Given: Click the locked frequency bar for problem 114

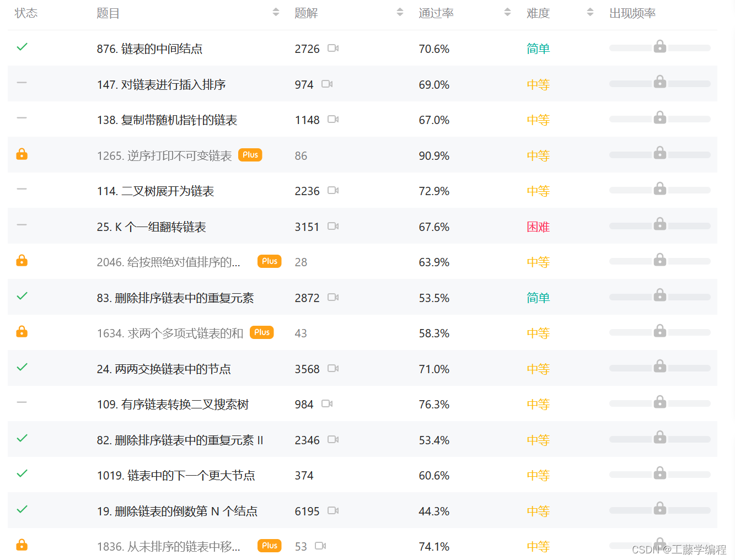Looking at the screenshot, I should click(x=660, y=190).
